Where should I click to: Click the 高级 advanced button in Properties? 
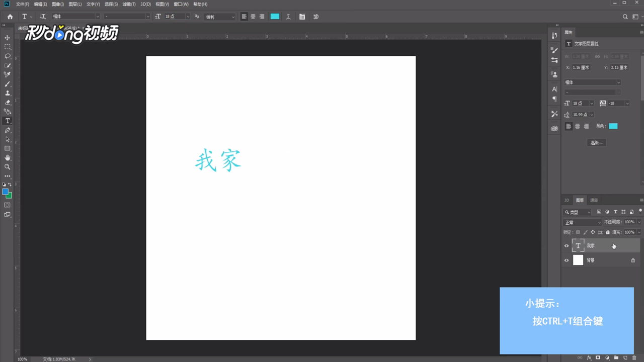click(x=596, y=142)
